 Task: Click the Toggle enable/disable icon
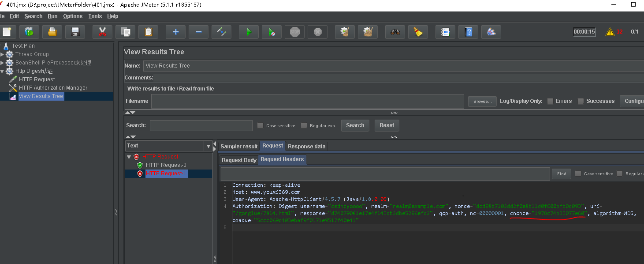pyautogui.click(x=221, y=32)
